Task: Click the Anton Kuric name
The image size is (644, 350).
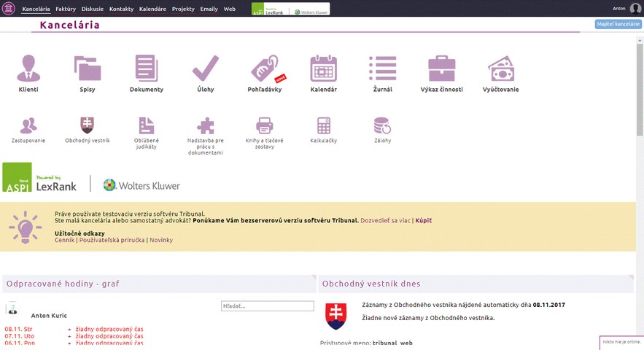Action: click(x=49, y=316)
